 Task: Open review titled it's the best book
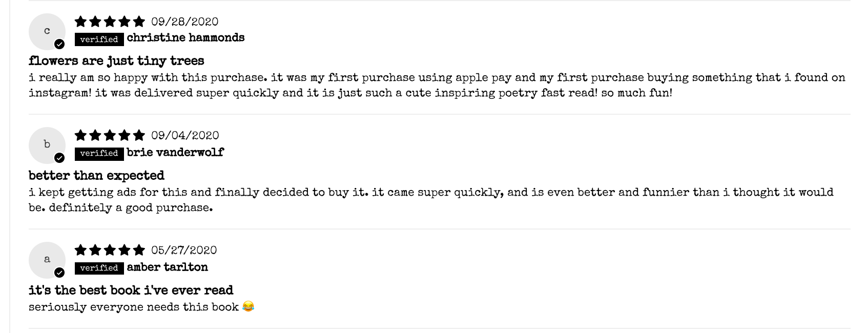(x=131, y=290)
